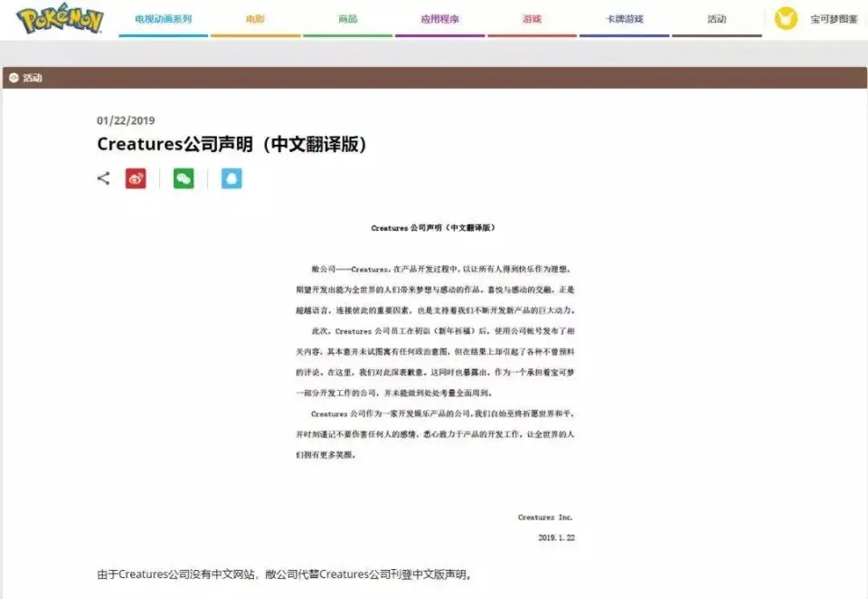868x599 pixels.
Task: Share the article via the Weibo icon
Action: coord(135,178)
